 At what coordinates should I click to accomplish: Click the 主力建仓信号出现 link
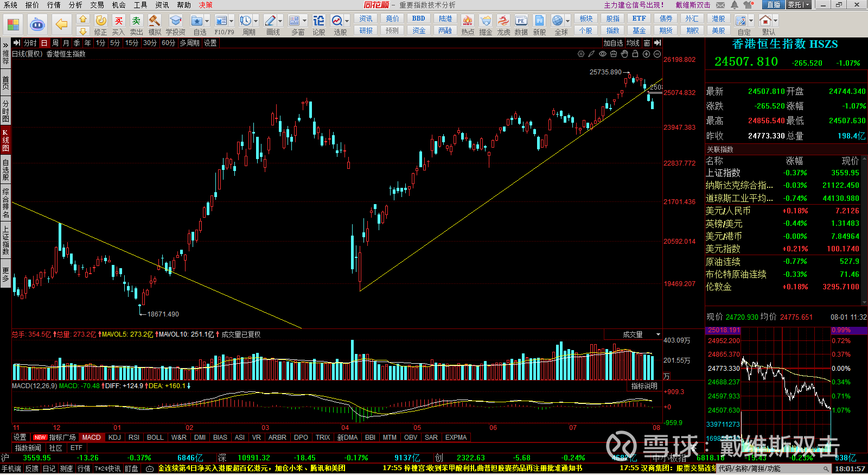coord(634,5)
